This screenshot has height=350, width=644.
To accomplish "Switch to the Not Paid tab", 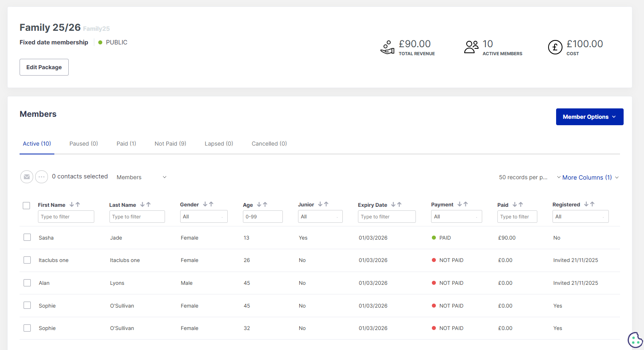I will click(x=170, y=144).
